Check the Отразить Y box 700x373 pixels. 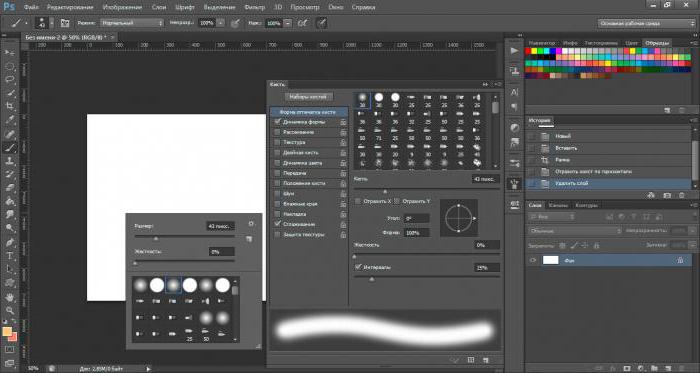396,201
